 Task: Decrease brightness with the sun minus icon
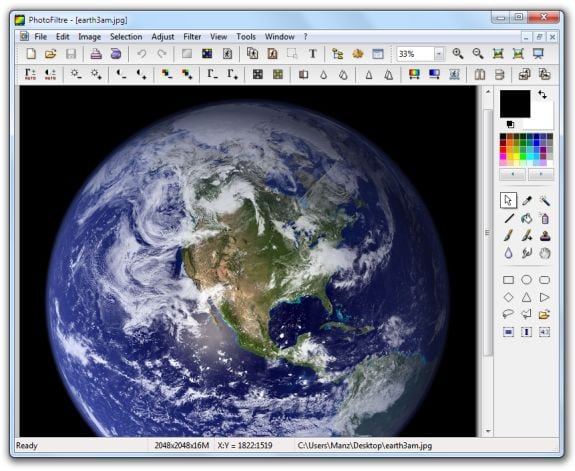tap(76, 74)
